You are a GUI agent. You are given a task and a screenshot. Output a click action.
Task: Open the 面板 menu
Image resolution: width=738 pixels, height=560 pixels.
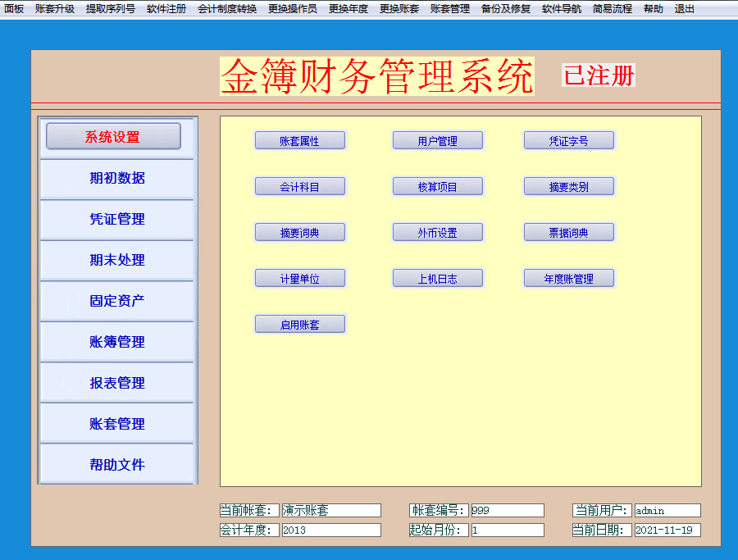[x=14, y=8]
